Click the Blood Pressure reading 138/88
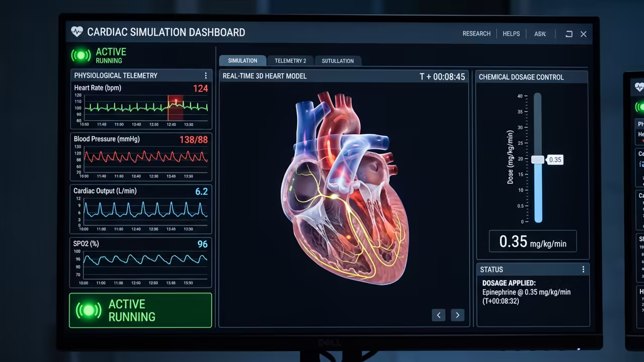The image size is (644, 362). pyautogui.click(x=194, y=140)
